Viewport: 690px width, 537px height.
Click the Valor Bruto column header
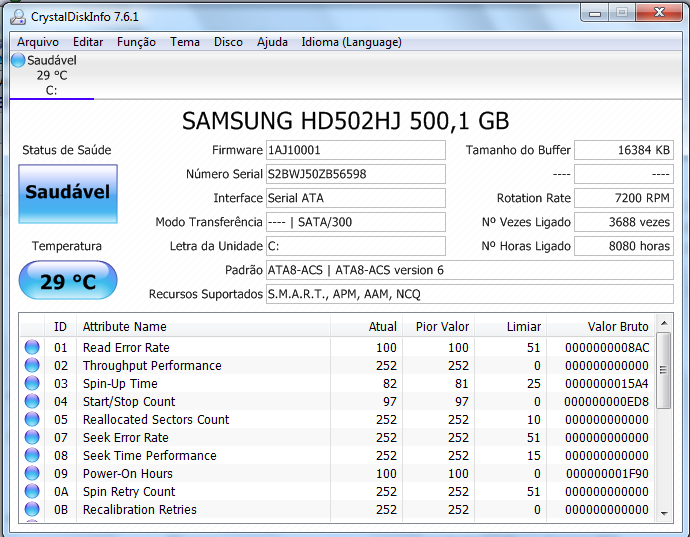617,327
